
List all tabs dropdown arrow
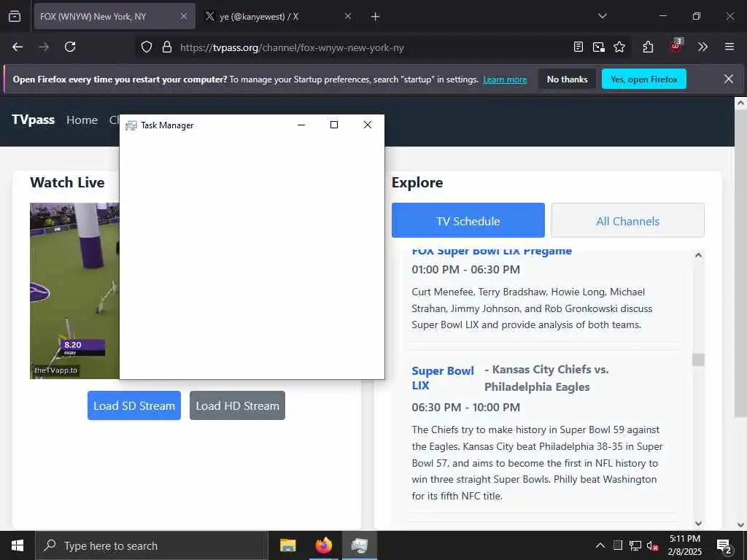click(x=603, y=16)
